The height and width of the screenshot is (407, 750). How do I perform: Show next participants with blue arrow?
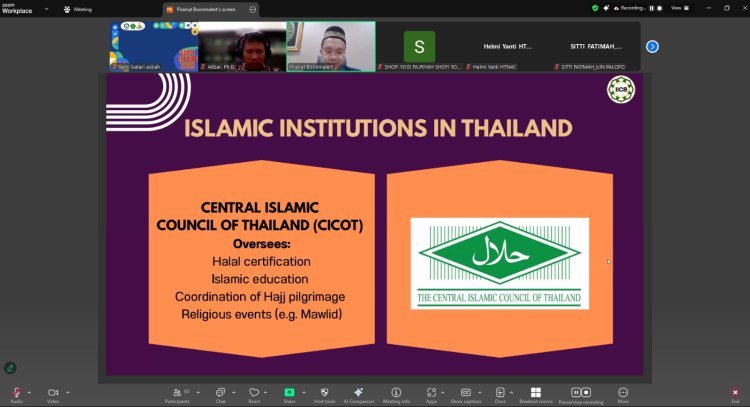(x=652, y=46)
